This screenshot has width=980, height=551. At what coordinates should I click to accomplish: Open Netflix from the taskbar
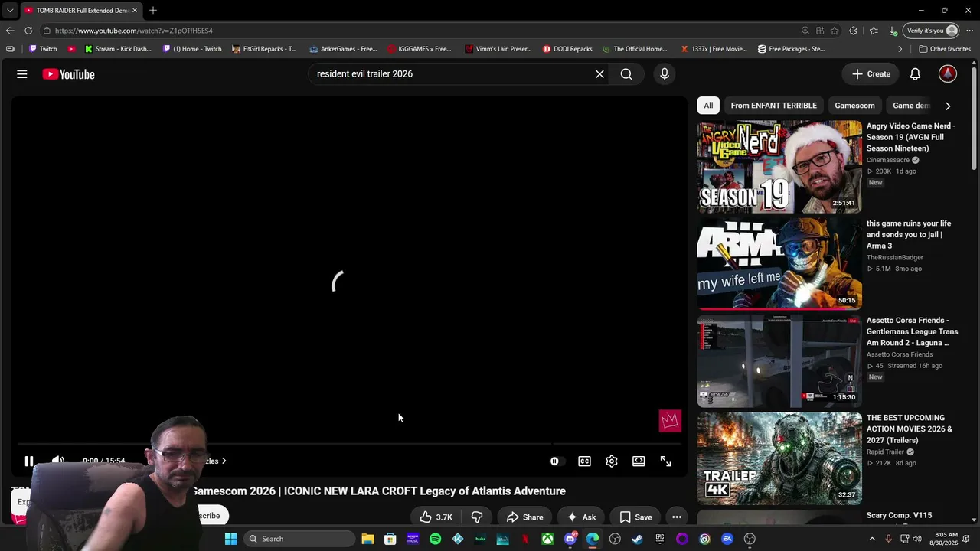pyautogui.click(x=525, y=539)
